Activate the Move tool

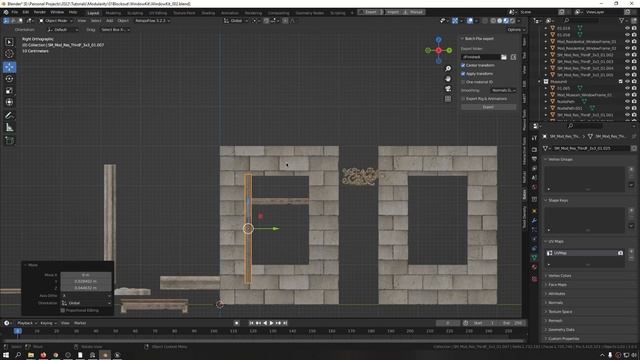[x=9, y=67]
